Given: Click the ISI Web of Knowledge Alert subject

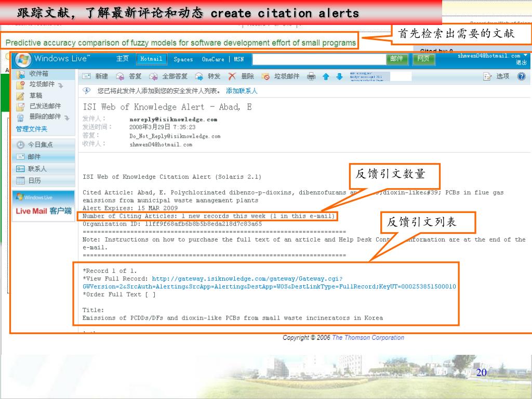Looking at the screenshot, I should 167,107.
